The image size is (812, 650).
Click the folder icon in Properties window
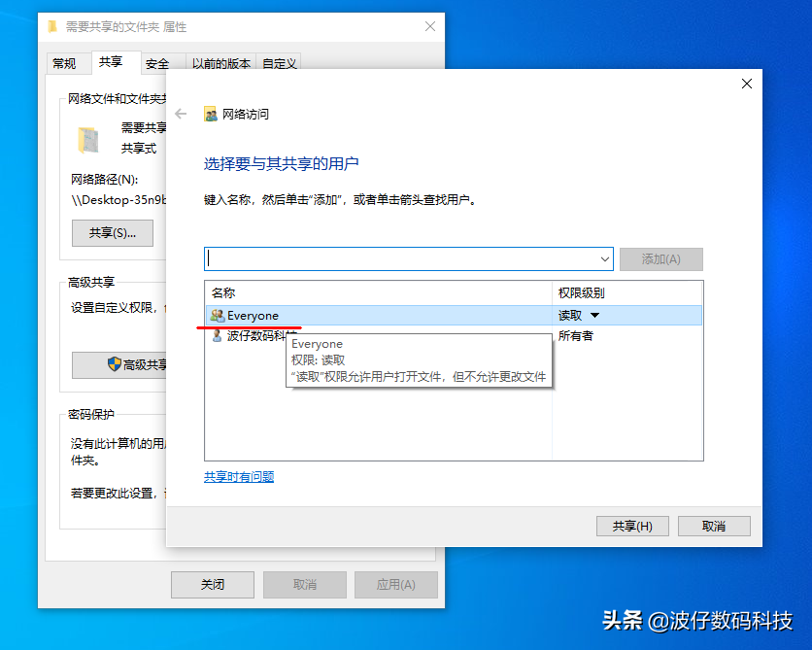pyautogui.click(x=88, y=140)
